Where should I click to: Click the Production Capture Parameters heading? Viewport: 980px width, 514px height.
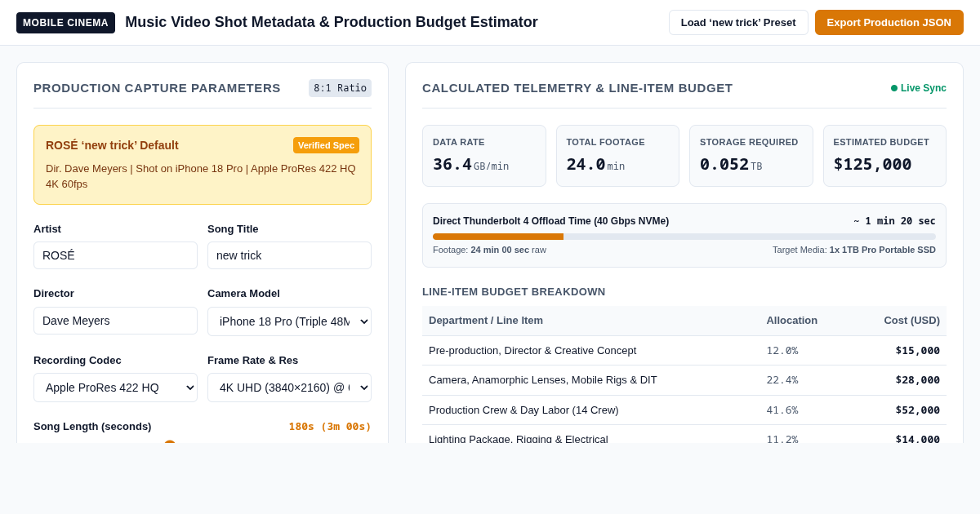tap(157, 88)
